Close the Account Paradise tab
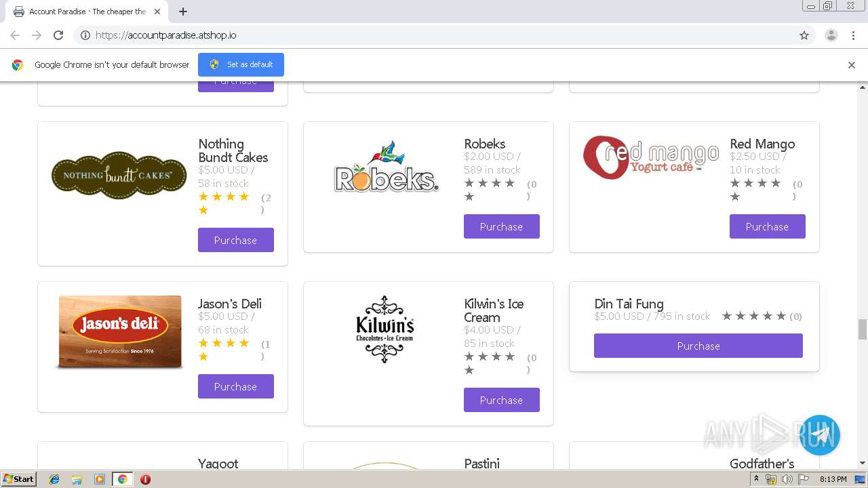 pyautogui.click(x=158, y=12)
